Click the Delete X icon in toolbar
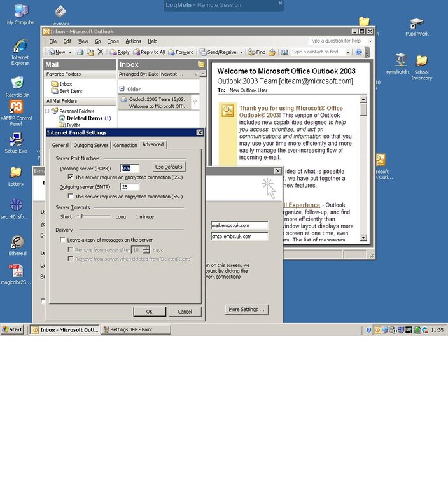 tap(101, 52)
